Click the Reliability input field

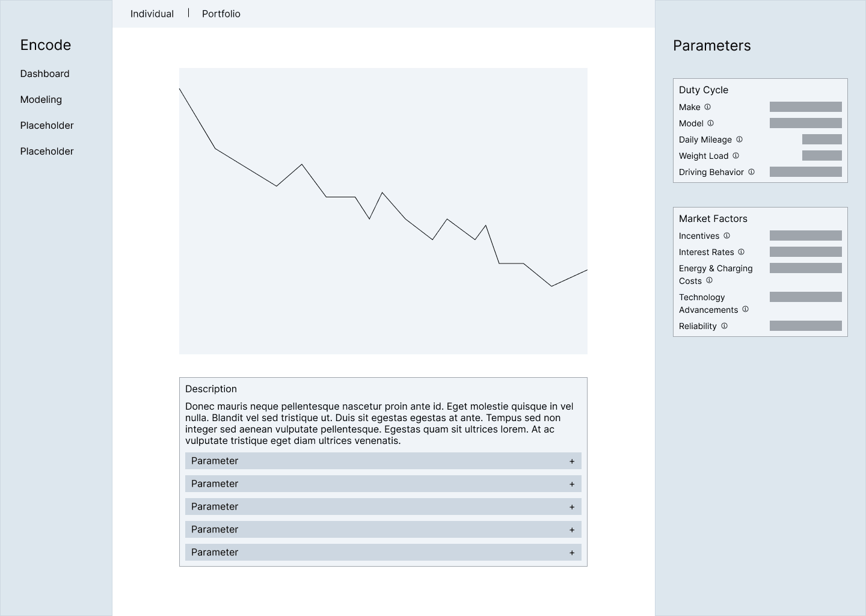pos(806,326)
